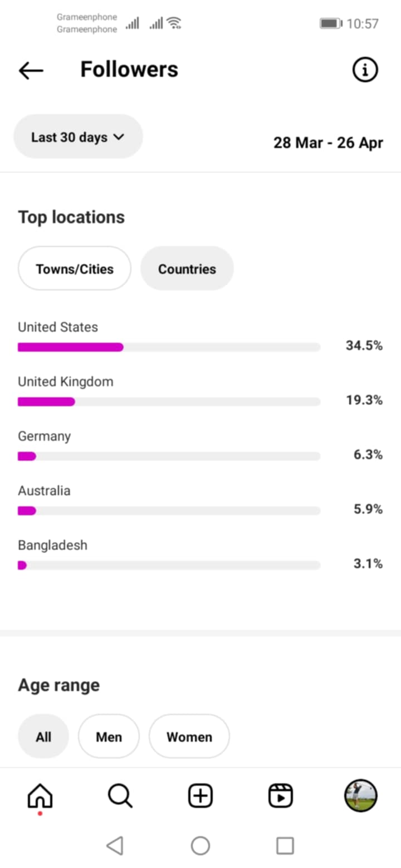
Task: Go to the Home feed icon
Action: 40,796
